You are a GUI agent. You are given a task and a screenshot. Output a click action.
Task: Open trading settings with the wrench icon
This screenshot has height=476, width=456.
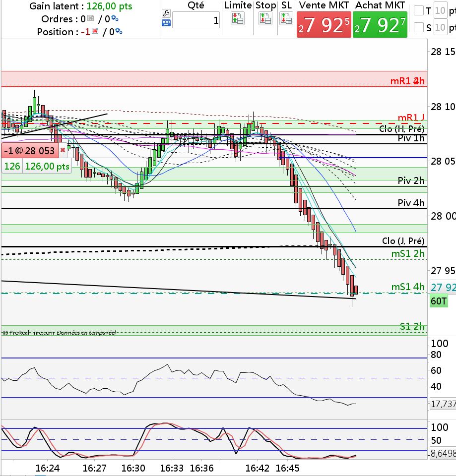pyautogui.click(x=166, y=13)
